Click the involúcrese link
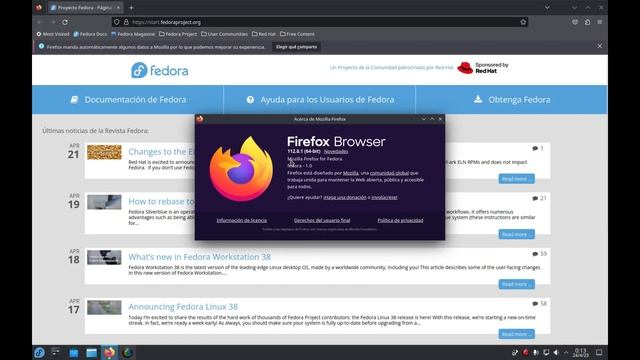The image size is (640, 360). tap(384, 198)
